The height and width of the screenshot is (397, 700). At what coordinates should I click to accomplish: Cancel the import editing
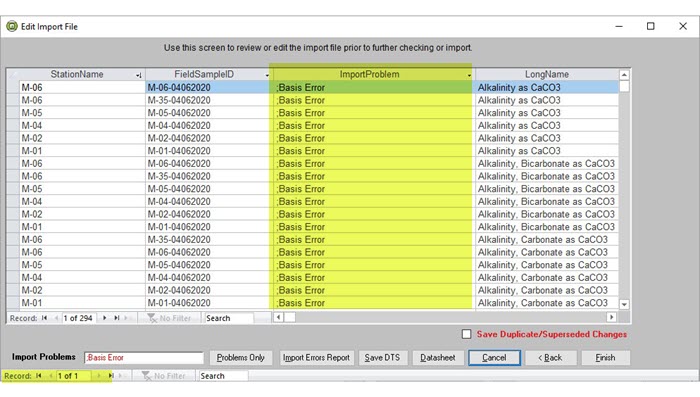tap(494, 357)
